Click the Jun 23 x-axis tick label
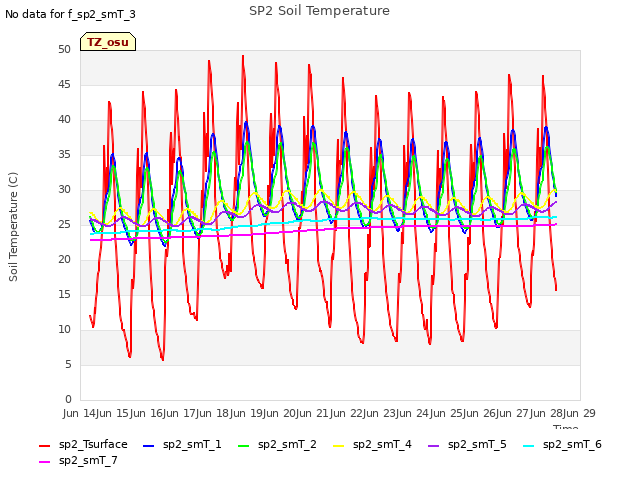The height and width of the screenshot is (480, 640). click(380, 413)
